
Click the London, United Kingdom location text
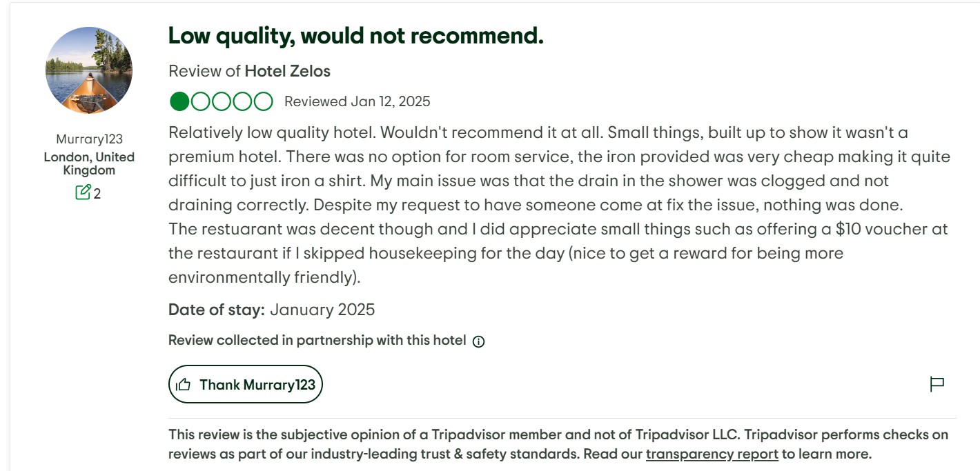pyautogui.click(x=89, y=163)
